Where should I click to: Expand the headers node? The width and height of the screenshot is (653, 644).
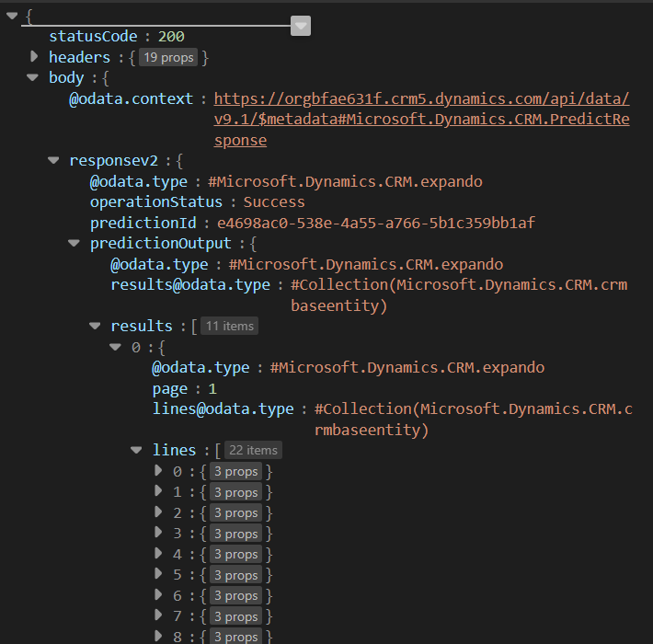point(34,57)
